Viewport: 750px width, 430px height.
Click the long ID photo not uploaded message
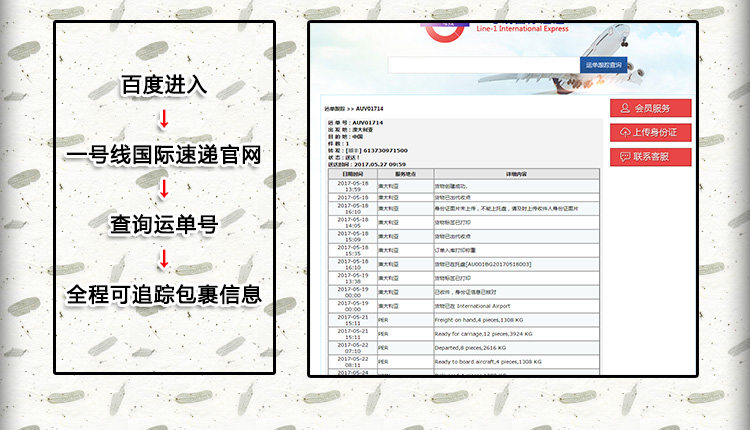tap(506, 209)
